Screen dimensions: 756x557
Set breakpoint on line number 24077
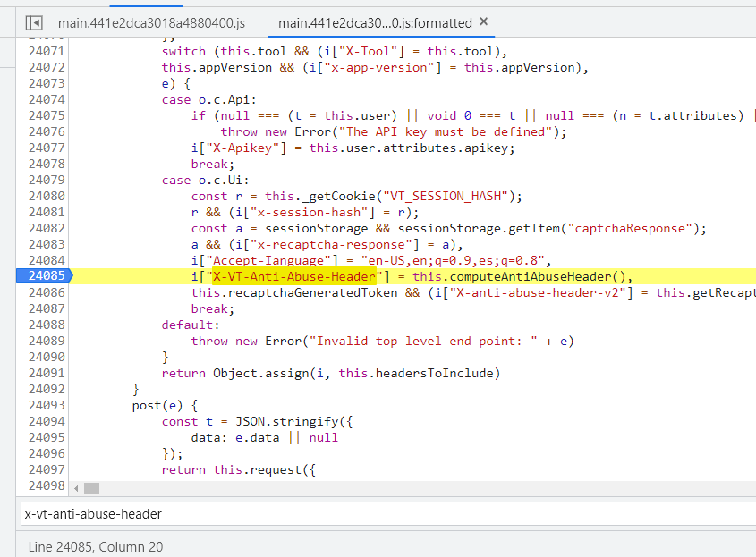47,148
